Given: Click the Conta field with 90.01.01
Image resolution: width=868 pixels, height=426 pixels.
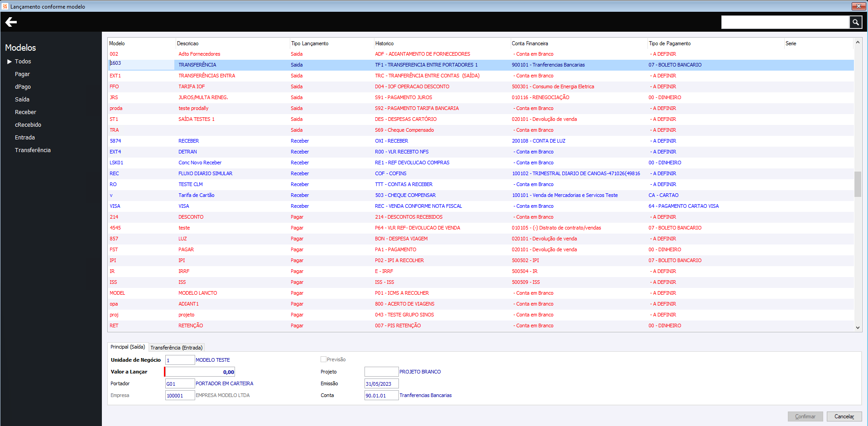Looking at the screenshot, I should click(381, 395).
